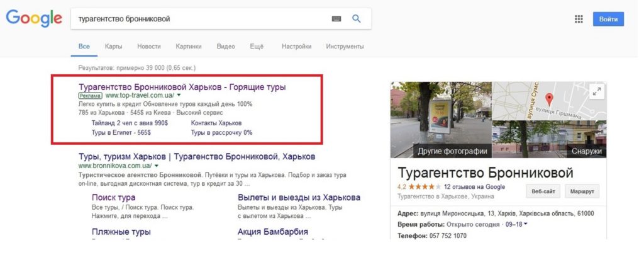The height and width of the screenshot is (267, 644).
Task: Click the Веб-сайт button
Action: 542,191
